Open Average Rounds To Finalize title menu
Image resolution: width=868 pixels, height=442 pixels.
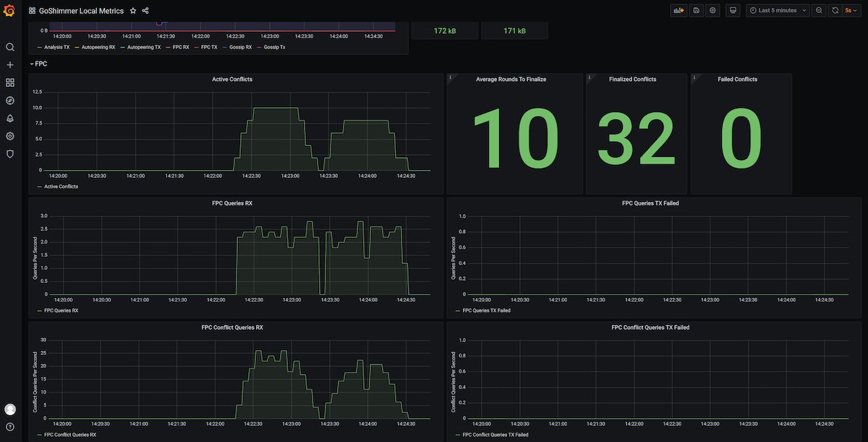click(x=511, y=80)
